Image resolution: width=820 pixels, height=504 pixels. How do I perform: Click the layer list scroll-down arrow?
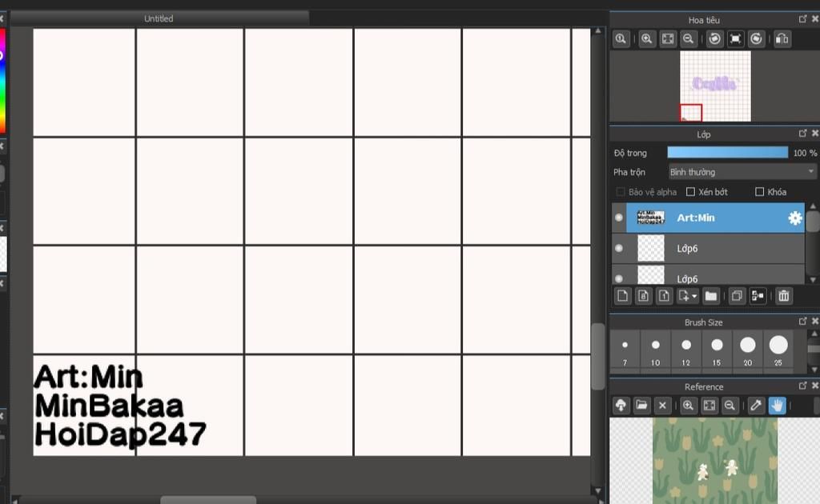(813, 280)
